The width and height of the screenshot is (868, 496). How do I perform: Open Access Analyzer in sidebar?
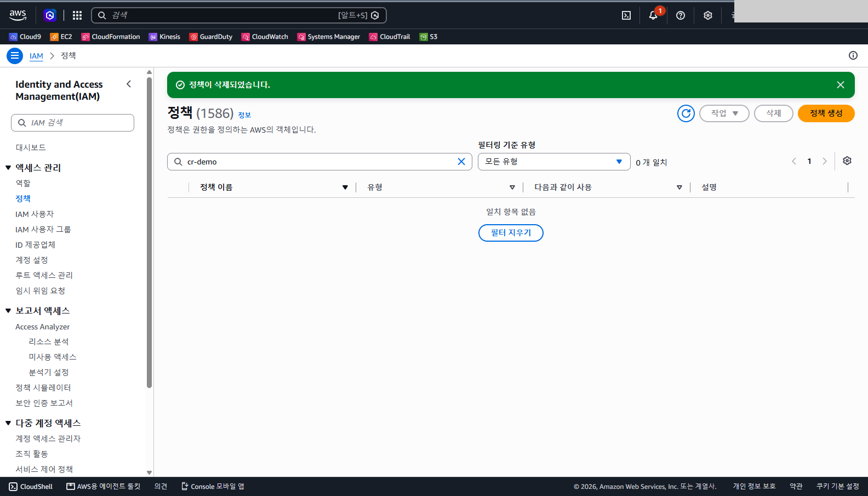(43, 327)
